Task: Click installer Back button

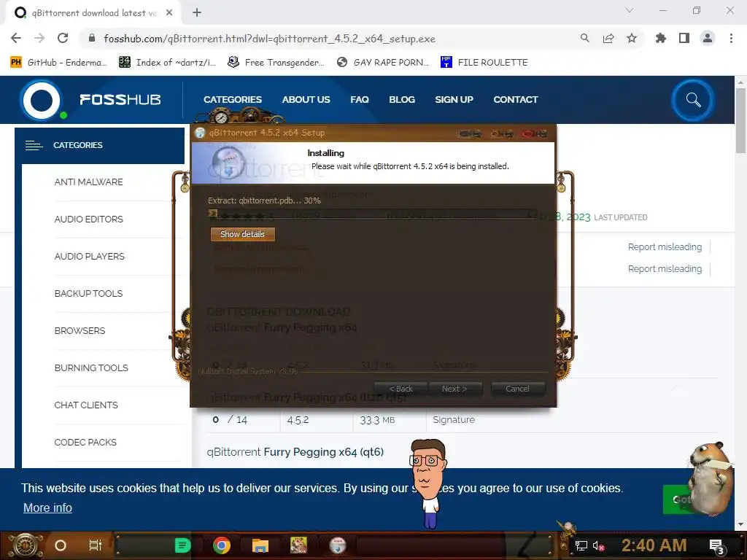Action: point(400,389)
